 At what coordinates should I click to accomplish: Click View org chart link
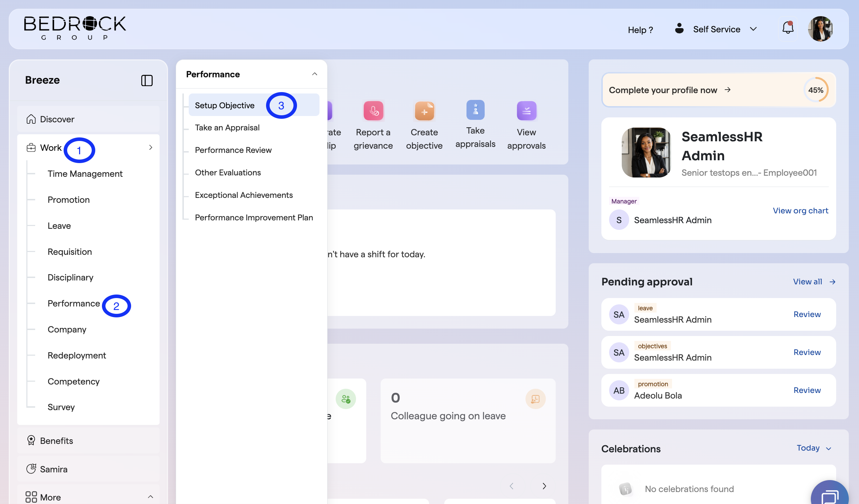coord(800,211)
